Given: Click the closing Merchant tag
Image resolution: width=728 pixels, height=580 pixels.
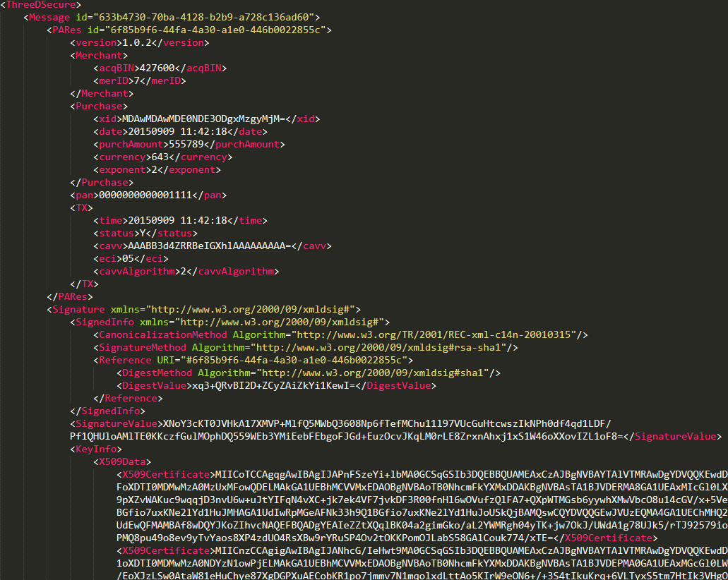Looking at the screenshot, I should coord(102,93).
